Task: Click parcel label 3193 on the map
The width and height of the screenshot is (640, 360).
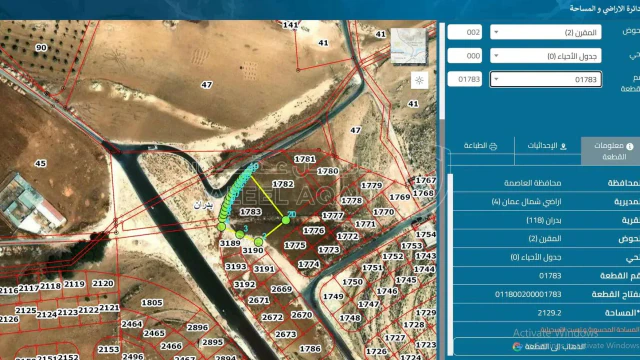Action: [236, 267]
